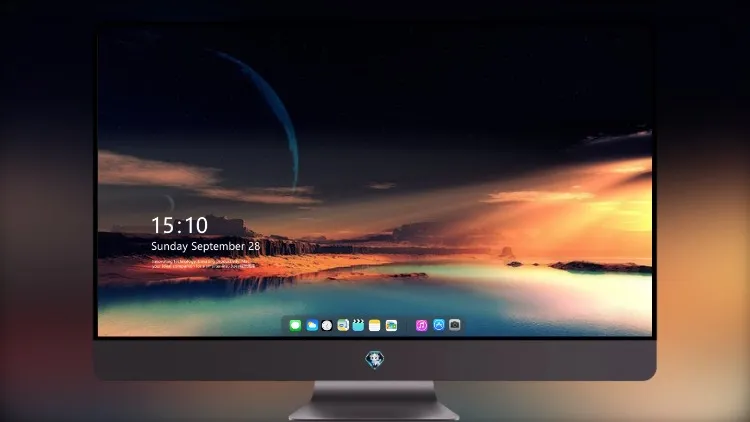Image resolution: width=750 pixels, height=422 pixels.
Task: Click the 15:10 clock widget
Action: [179, 225]
